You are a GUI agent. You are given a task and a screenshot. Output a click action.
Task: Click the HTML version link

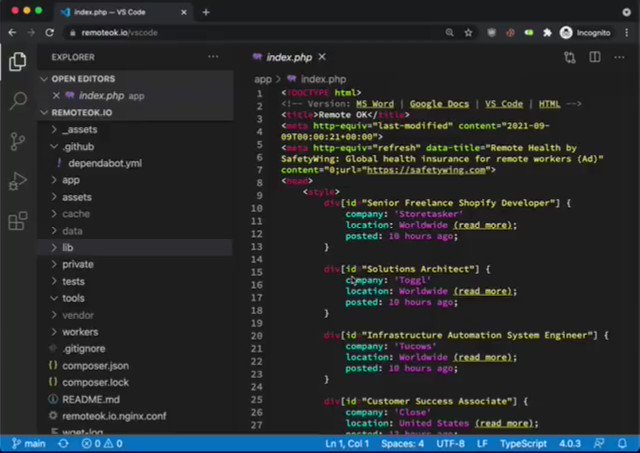tap(549, 104)
